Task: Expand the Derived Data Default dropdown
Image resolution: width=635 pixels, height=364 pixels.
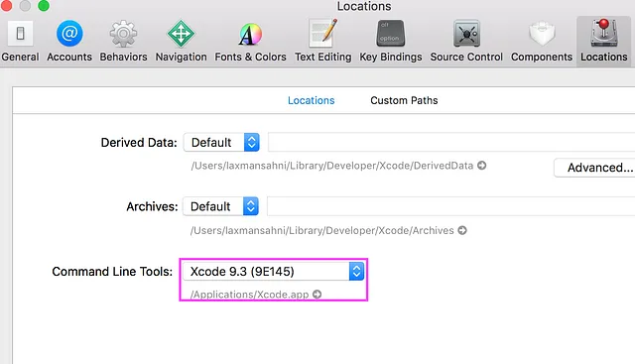Action: [x=221, y=142]
